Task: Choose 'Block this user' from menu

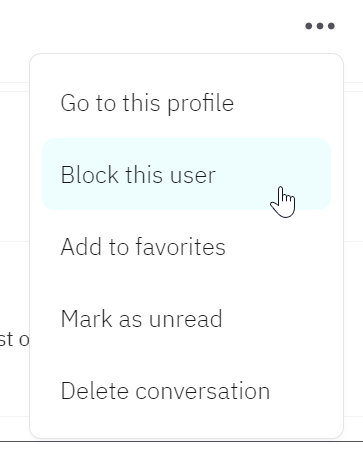Action: (x=187, y=174)
